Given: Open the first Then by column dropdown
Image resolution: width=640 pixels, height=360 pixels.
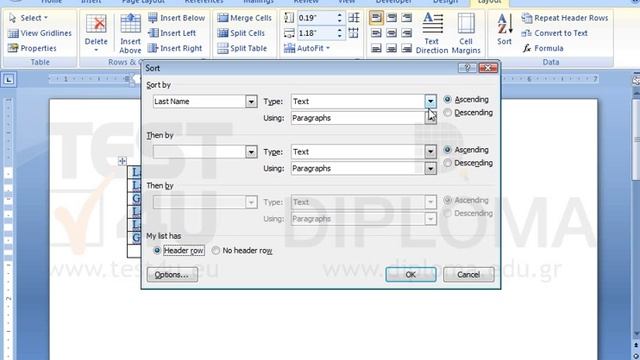Looking at the screenshot, I should click(x=251, y=152).
